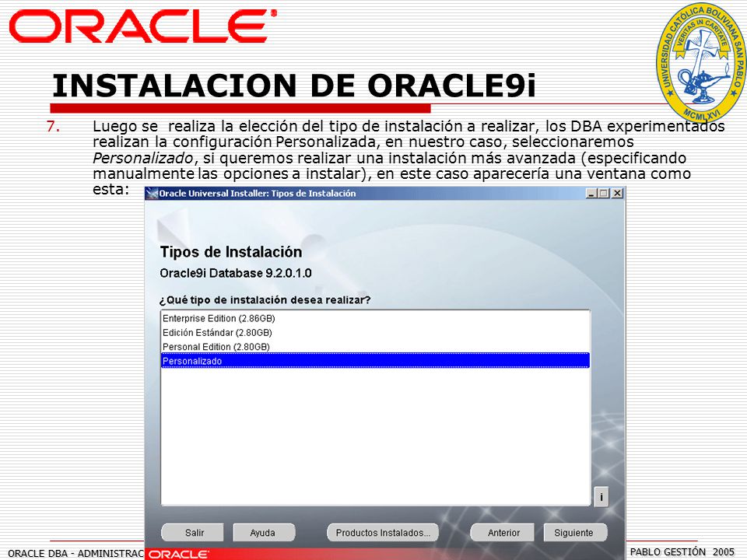The image size is (747, 560).
Task: Click the Universidad Católica Boliviana logo
Action: [701, 63]
